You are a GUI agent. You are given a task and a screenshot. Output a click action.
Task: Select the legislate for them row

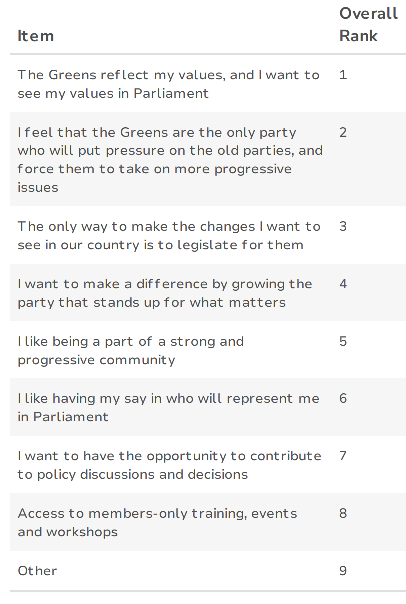tap(208, 235)
